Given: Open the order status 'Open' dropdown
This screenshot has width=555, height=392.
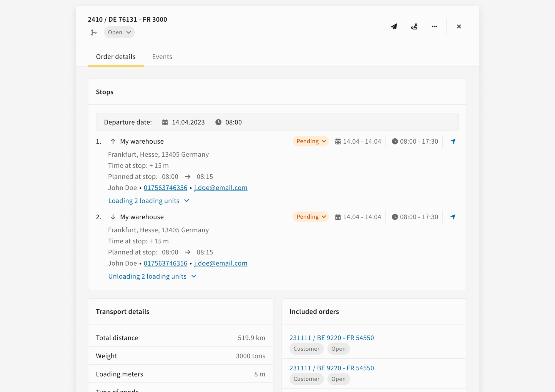Looking at the screenshot, I should pos(119,32).
